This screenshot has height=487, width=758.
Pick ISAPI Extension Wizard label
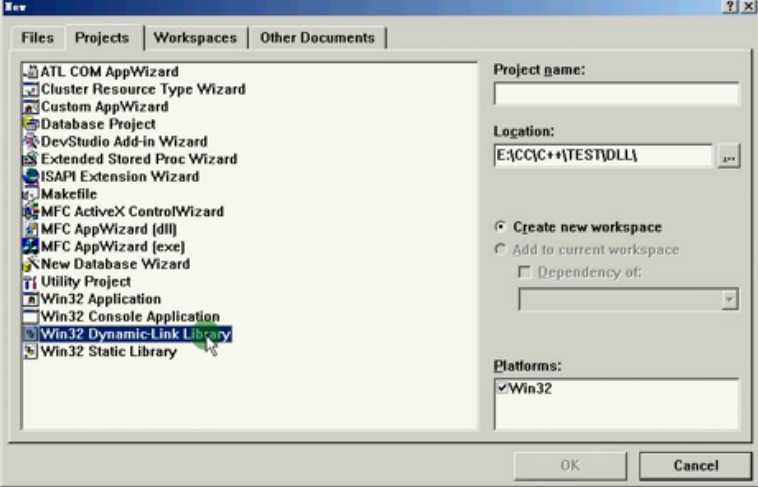tap(120, 177)
